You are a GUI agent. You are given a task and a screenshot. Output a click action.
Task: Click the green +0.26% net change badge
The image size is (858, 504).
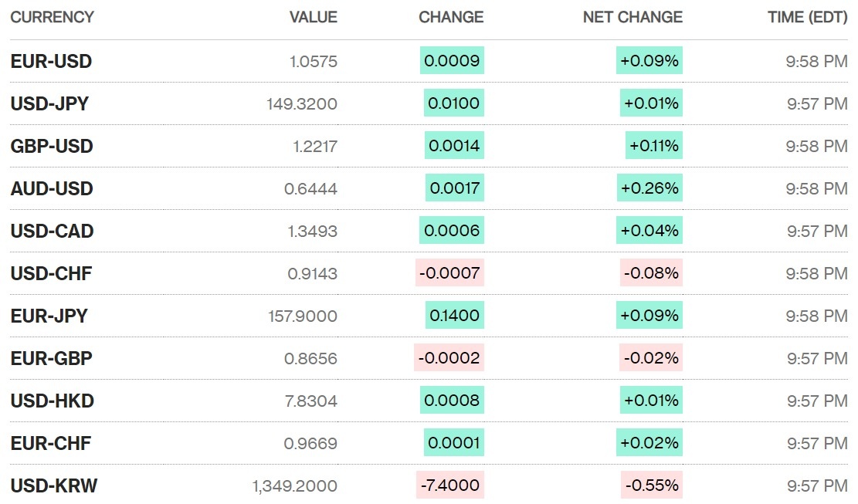tap(649, 188)
